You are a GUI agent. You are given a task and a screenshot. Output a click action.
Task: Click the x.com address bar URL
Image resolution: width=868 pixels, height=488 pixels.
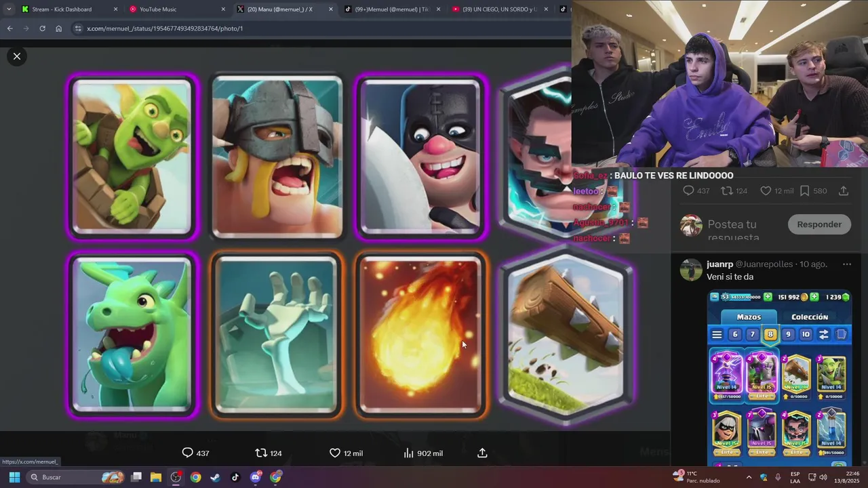point(165,28)
